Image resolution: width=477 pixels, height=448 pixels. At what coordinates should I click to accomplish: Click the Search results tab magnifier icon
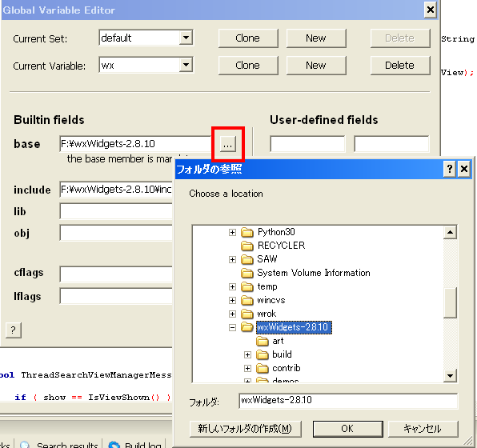point(25,445)
